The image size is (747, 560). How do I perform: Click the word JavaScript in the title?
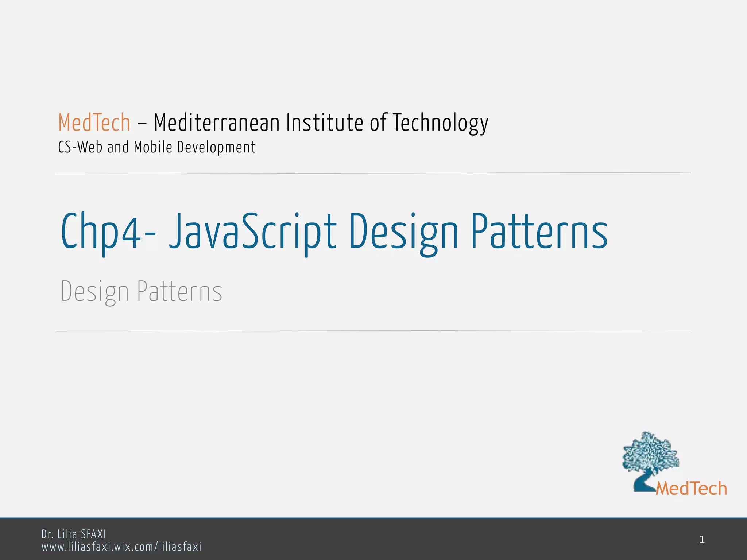click(x=252, y=232)
